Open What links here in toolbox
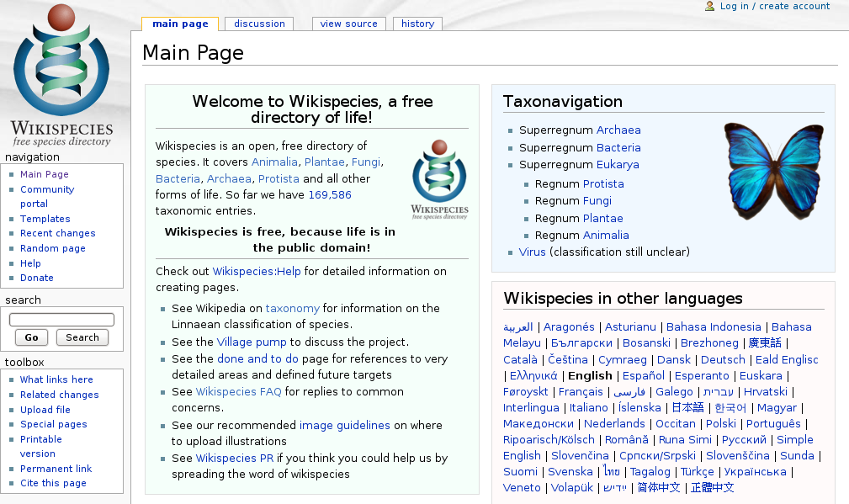Image resolution: width=849 pixels, height=504 pixels. point(56,379)
